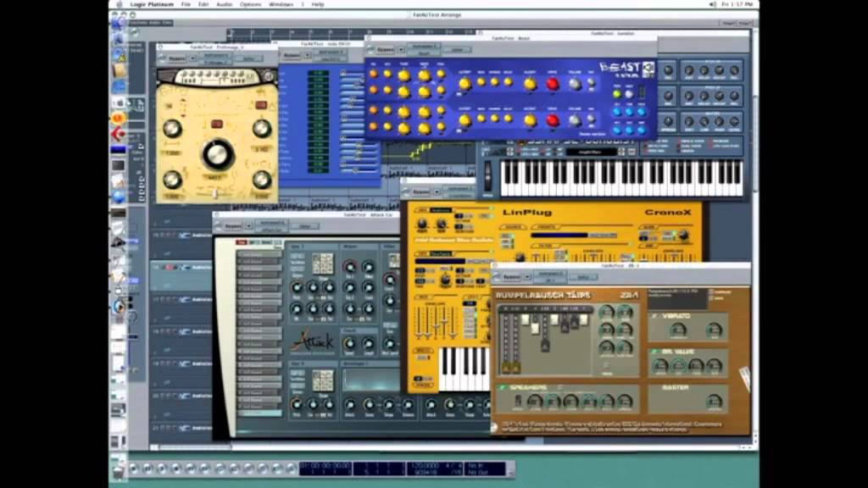Toggle the red upper-right switch on the yellow plugin
868x488 pixels.
[x=261, y=105]
